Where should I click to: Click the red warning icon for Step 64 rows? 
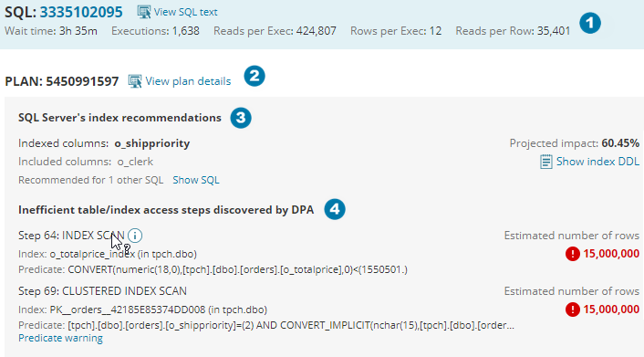point(573,254)
